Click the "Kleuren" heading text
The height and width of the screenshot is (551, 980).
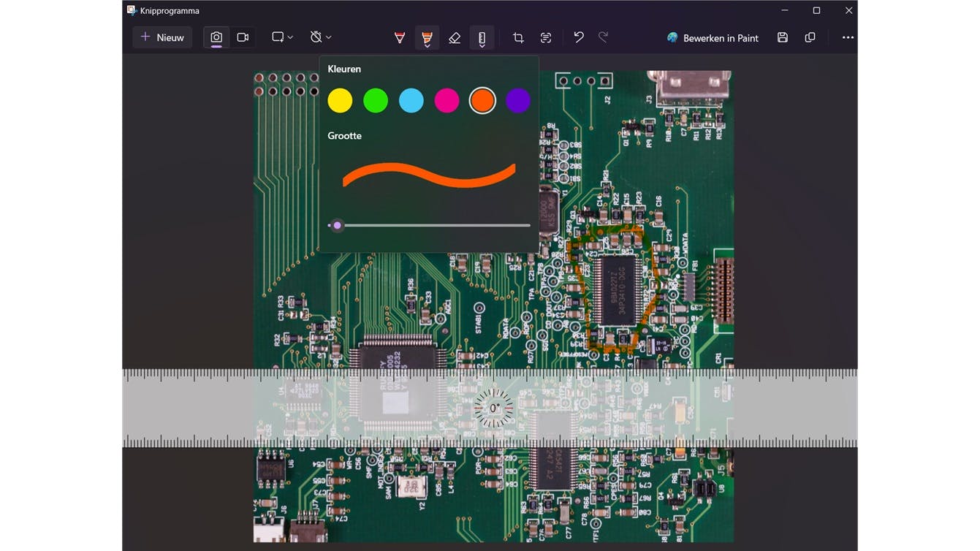[x=344, y=69]
